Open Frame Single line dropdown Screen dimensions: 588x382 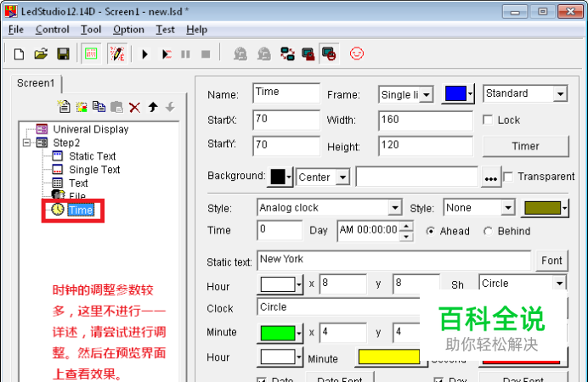coord(427,95)
